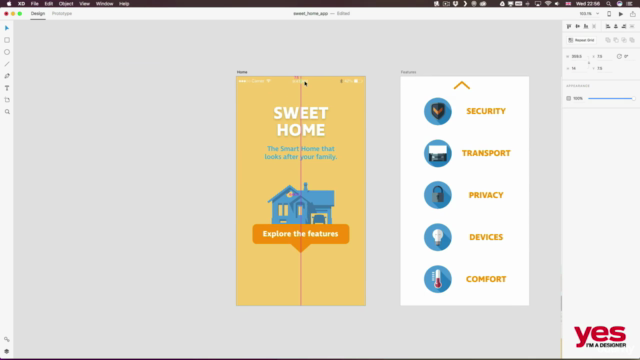Open the View menu

(84, 4)
